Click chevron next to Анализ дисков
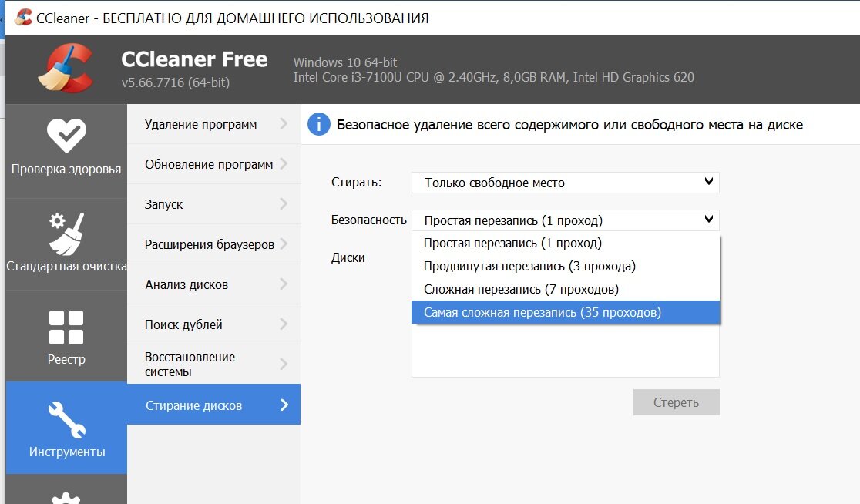Viewport: 860px width, 504px height. pos(284,284)
